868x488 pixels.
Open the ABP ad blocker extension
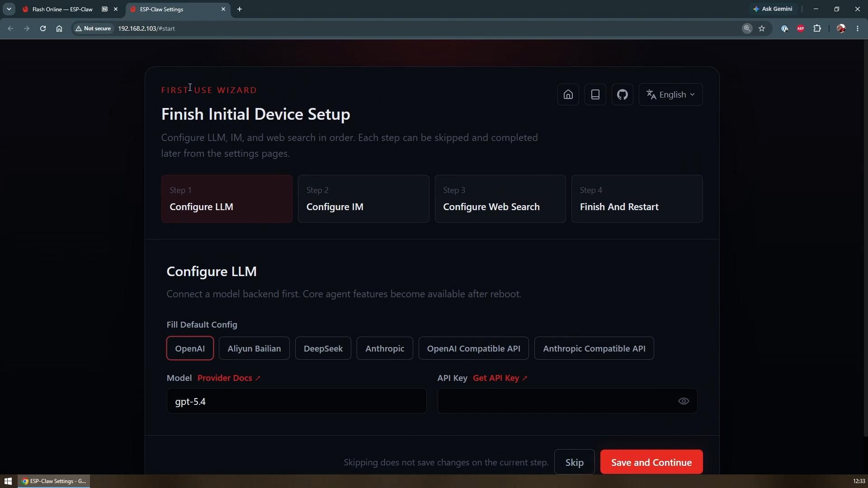coord(801,28)
